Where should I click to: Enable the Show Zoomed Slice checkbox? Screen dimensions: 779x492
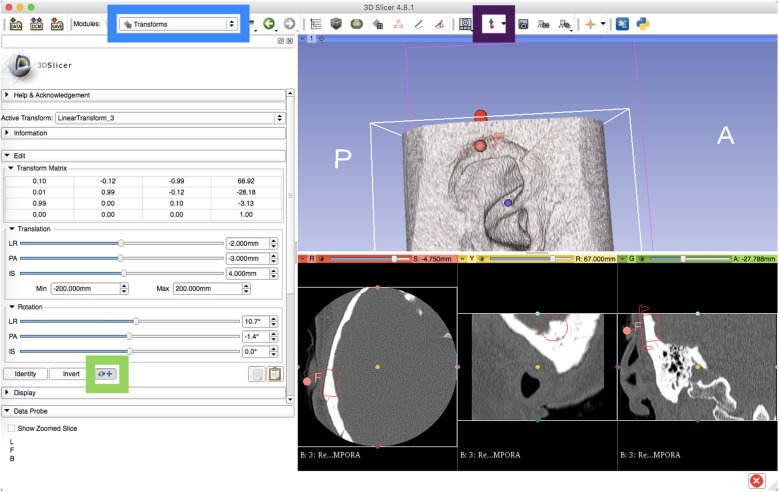[12, 428]
